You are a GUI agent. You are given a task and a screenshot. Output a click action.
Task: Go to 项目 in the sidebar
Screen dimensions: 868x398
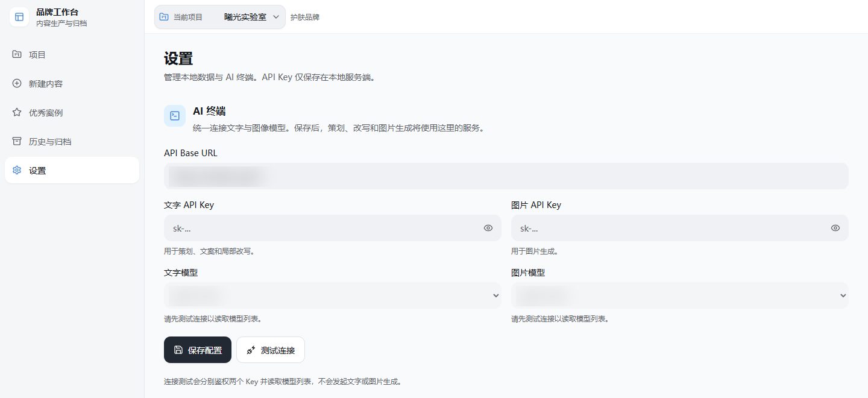click(x=72, y=54)
